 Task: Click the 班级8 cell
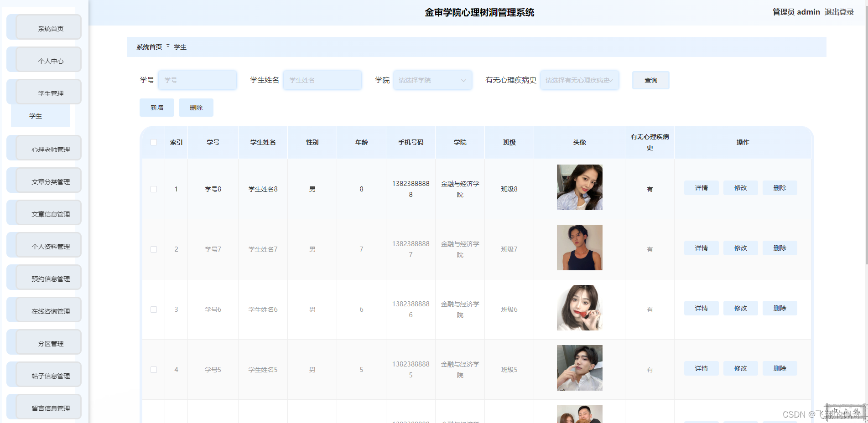(509, 189)
